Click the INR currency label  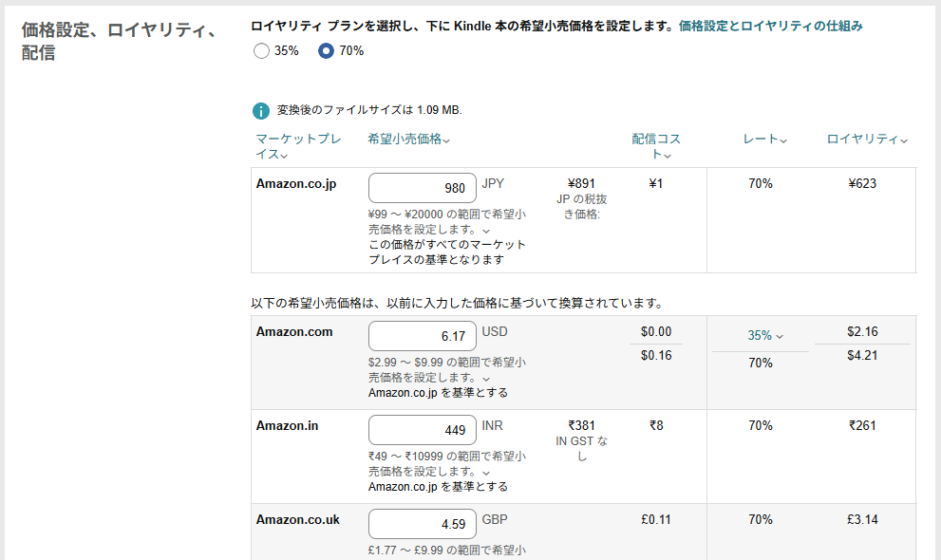(492, 426)
